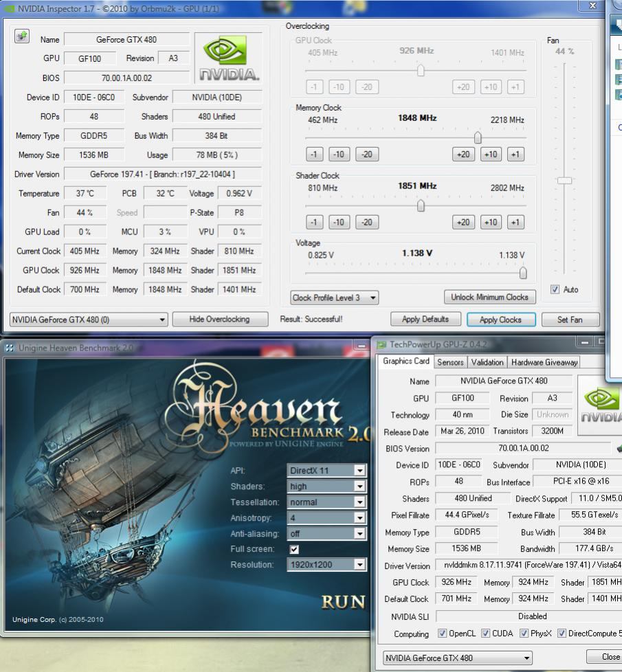Open the GPU selector dropdown in GPU-Z

(x=457, y=658)
